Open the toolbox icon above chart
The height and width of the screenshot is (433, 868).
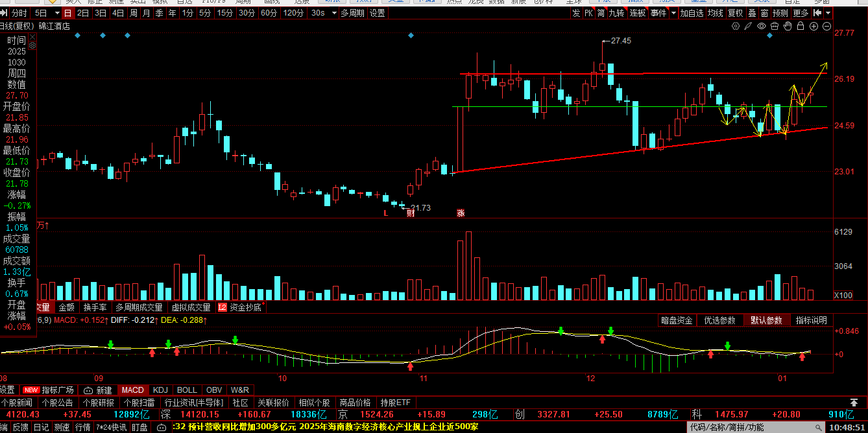[x=775, y=26]
